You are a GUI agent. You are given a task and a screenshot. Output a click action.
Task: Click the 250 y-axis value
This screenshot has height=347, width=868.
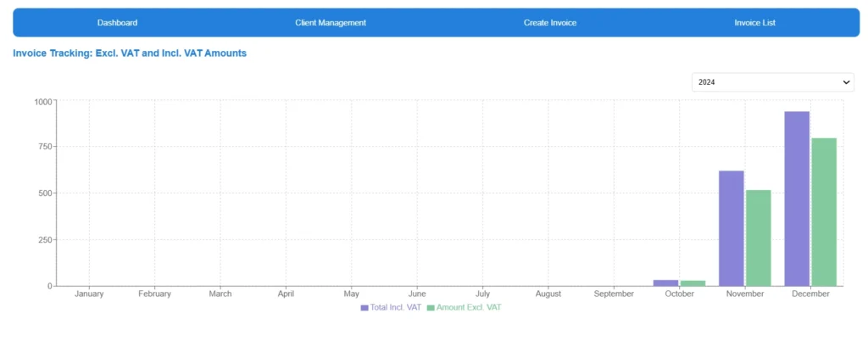pos(45,240)
